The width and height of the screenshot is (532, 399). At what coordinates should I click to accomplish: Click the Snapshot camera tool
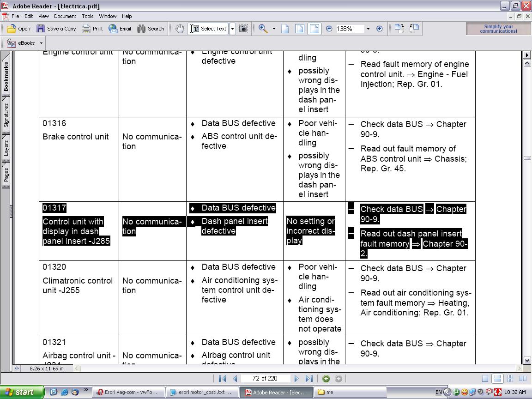[x=243, y=29]
